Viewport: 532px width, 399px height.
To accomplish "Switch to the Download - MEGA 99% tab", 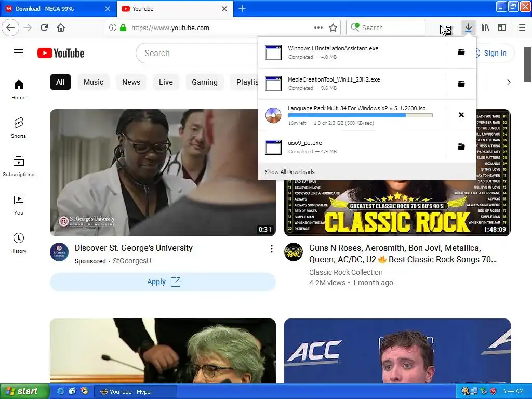I will [x=58, y=9].
